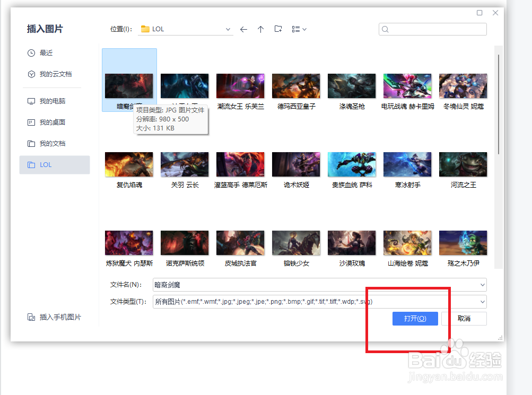This screenshot has height=395, width=532.
Task: Select the 贵族血统 萨科 image
Action: [x=352, y=164]
